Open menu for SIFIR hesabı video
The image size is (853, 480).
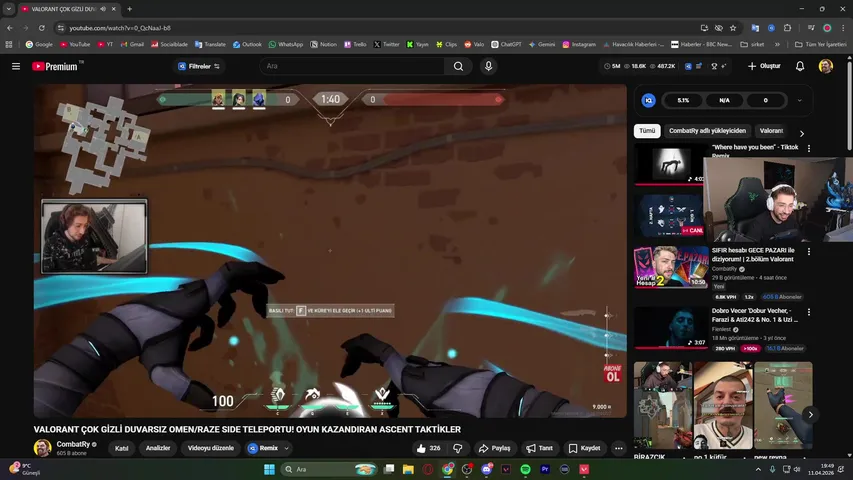pos(809,252)
